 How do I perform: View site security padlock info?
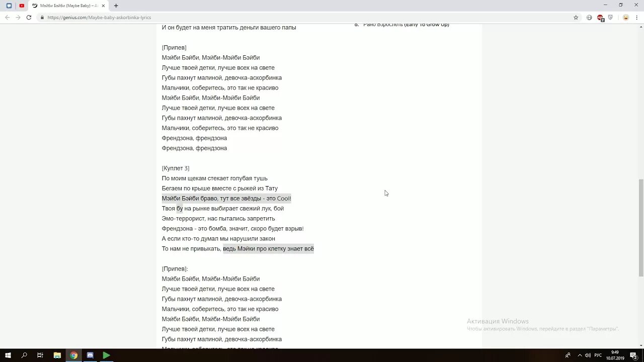pos(42,17)
